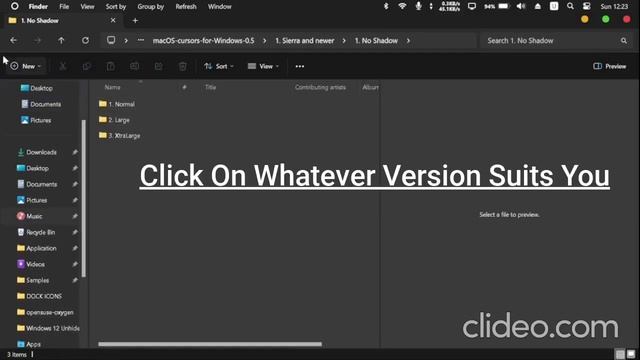Sort by Contributing artists column header

(320, 87)
